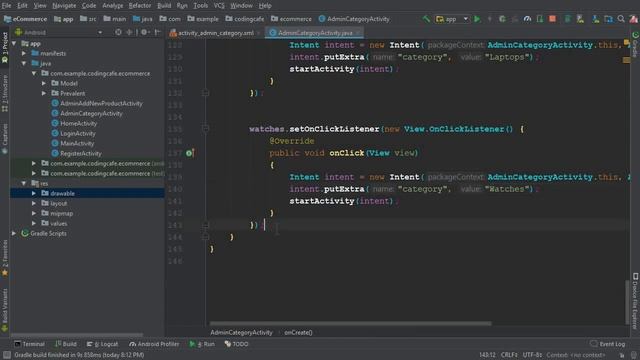Image resolution: width=640 pixels, height=360 pixels.
Task: Click the collapse all icon in Project panel
Action: pos(129,32)
